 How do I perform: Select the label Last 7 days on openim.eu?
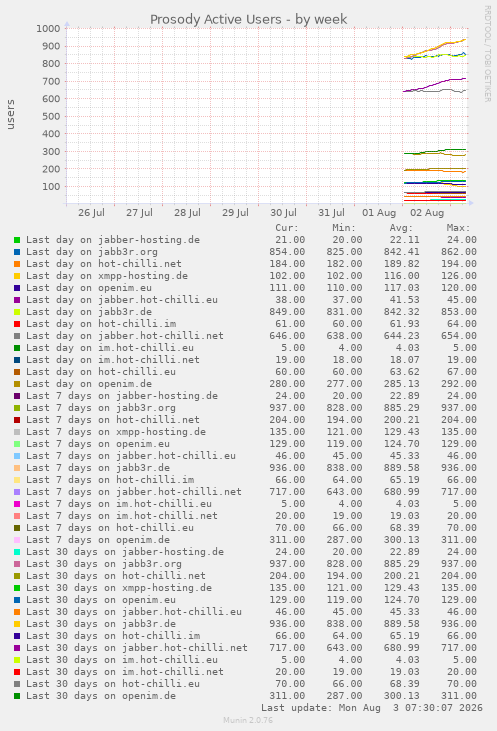pos(97,444)
